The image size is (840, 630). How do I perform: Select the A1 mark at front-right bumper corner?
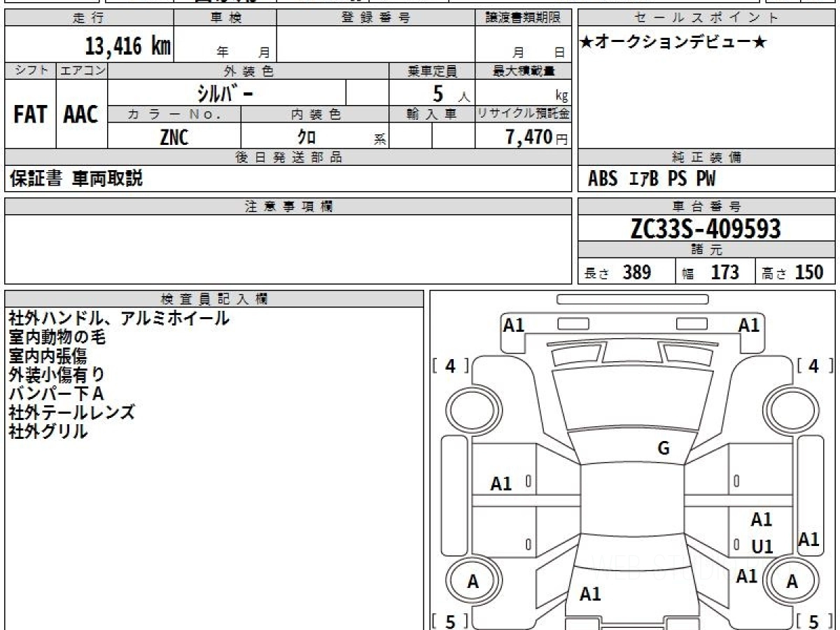[749, 325]
